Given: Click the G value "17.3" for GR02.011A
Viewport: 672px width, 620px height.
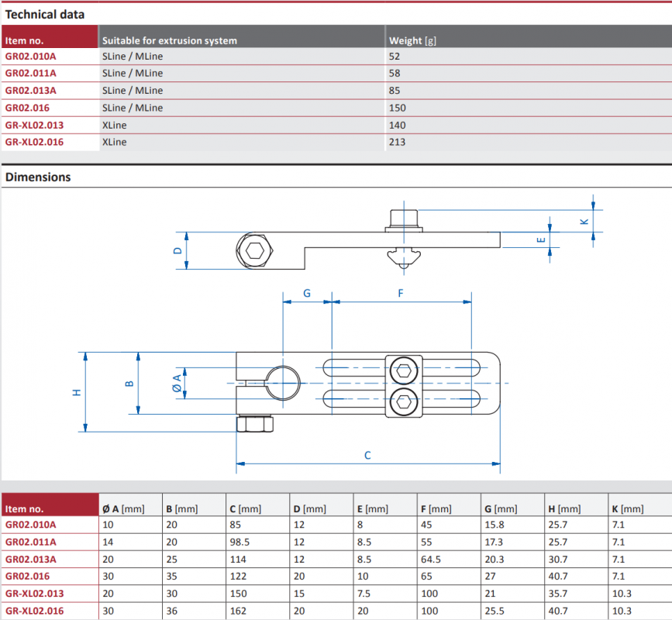Looking at the screenshot, I should (493, 542).
